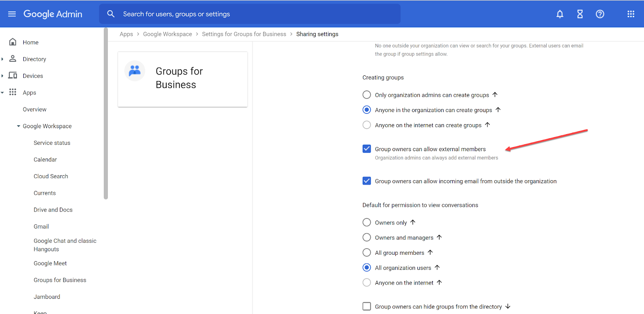
Task: Select Anyone on the internet view permission
Action: tap(367, 283)
